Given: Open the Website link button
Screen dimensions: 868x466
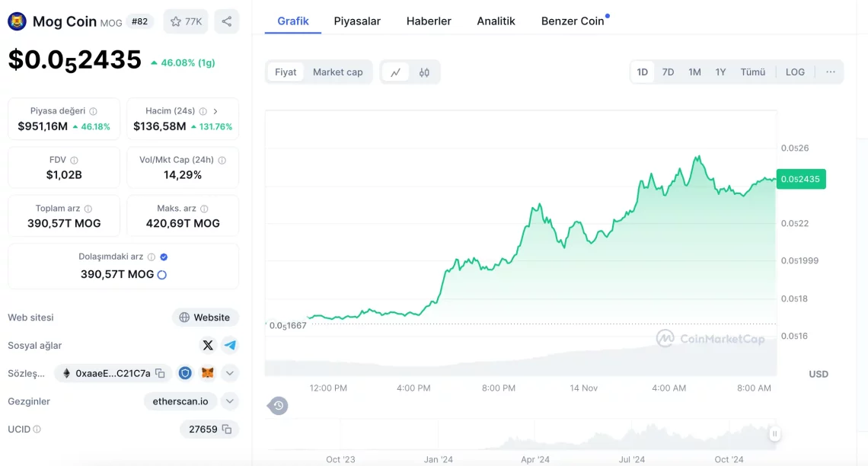Looking at the screenshot, I should 205,318.
